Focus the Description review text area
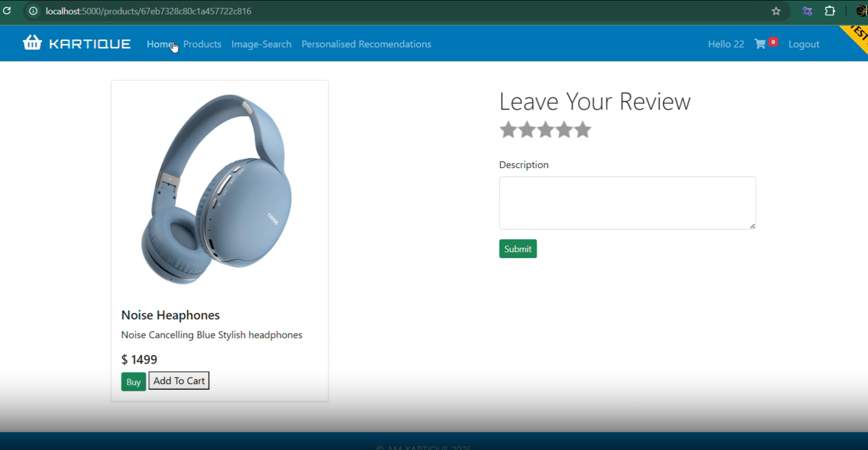The image size is (868, 450). click(628, 203)
